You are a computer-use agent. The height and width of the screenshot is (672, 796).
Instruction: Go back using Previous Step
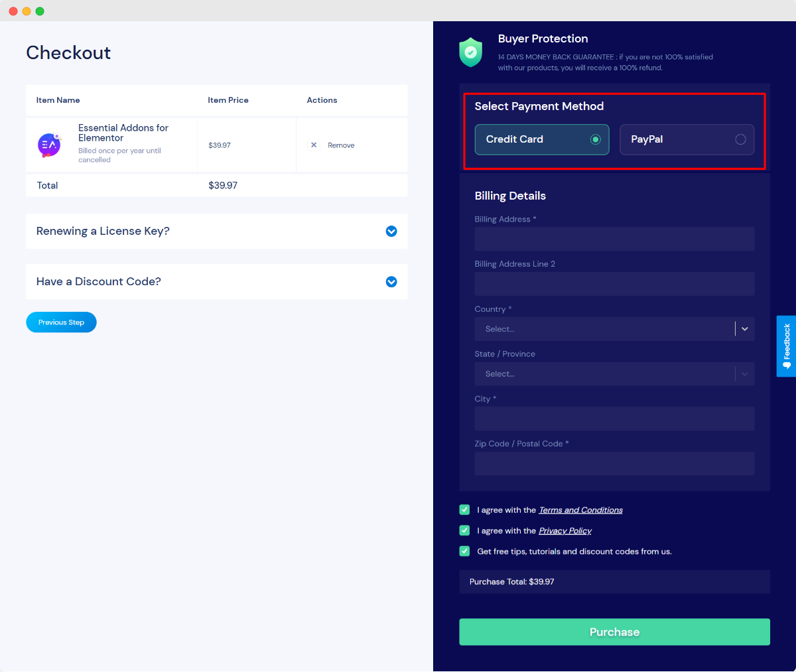point(61,322)
